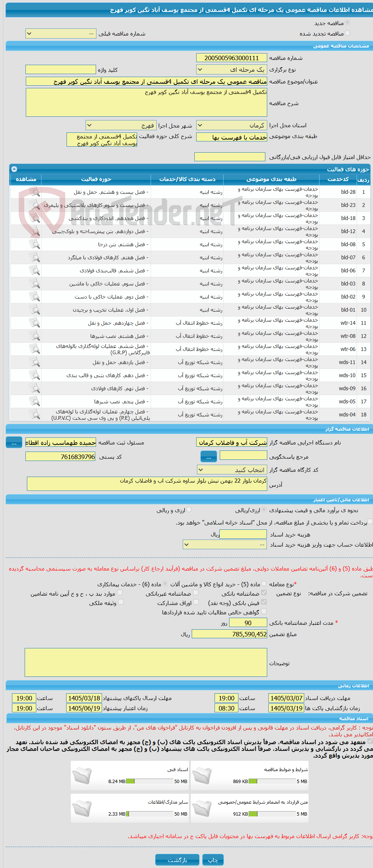The width and height of the screenshot is (373, 868).
Task: Click ellipsis button beside مرجع پاسخگویی
Action: coord(209,456)
